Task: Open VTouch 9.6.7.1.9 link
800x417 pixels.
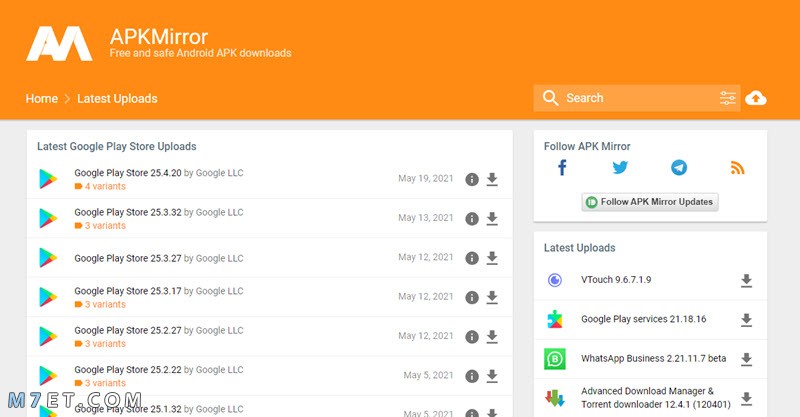Action: (616, 280)
